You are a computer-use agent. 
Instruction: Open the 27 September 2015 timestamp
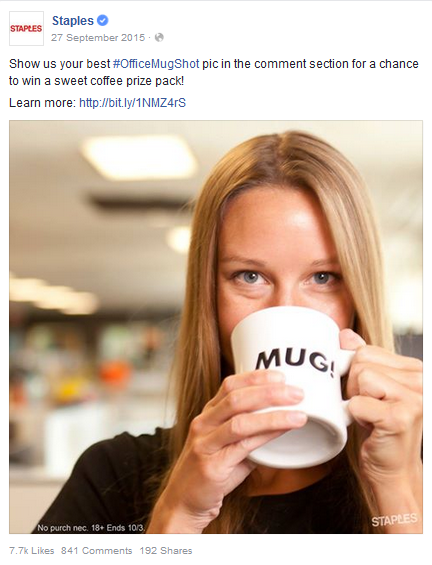click(98, 37)
